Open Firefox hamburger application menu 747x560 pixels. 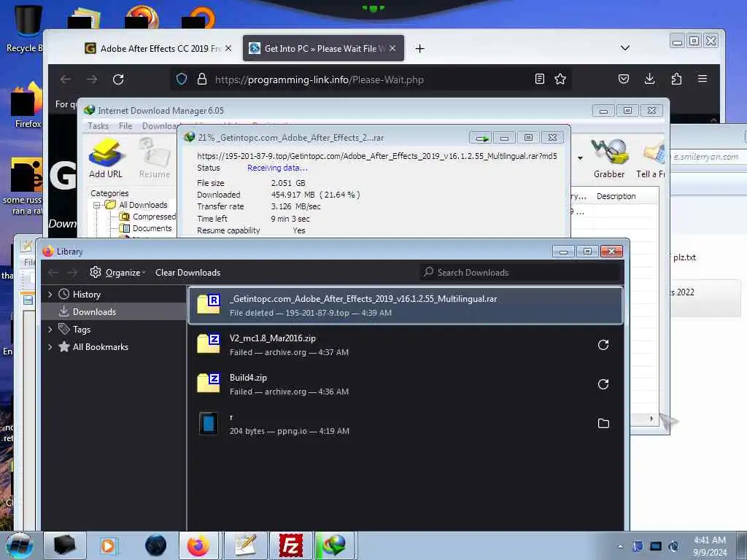pos(703,79)
